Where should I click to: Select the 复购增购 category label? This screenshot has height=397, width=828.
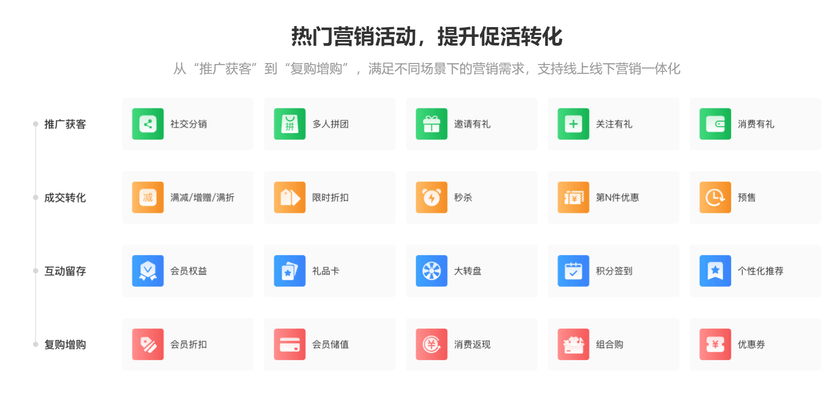[x=65, y=345]
